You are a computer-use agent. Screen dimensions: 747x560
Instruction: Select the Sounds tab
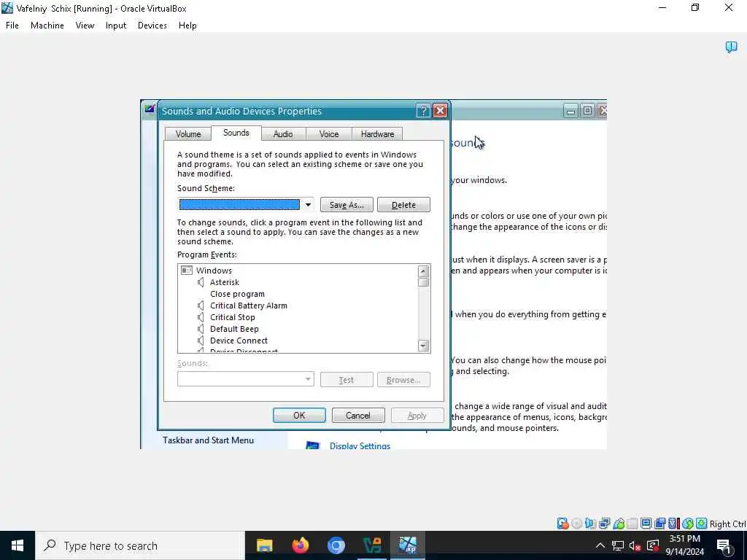click(x=236, y=133)
